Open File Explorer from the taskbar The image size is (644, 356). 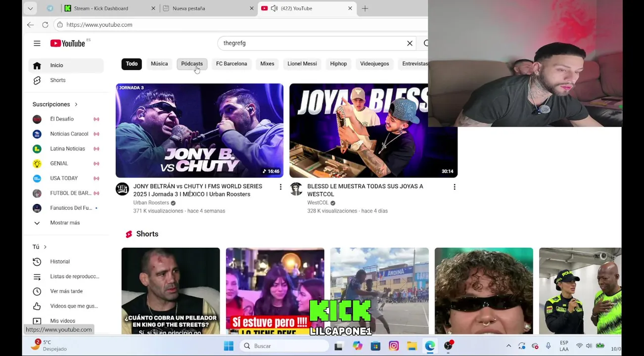[412, 346]
